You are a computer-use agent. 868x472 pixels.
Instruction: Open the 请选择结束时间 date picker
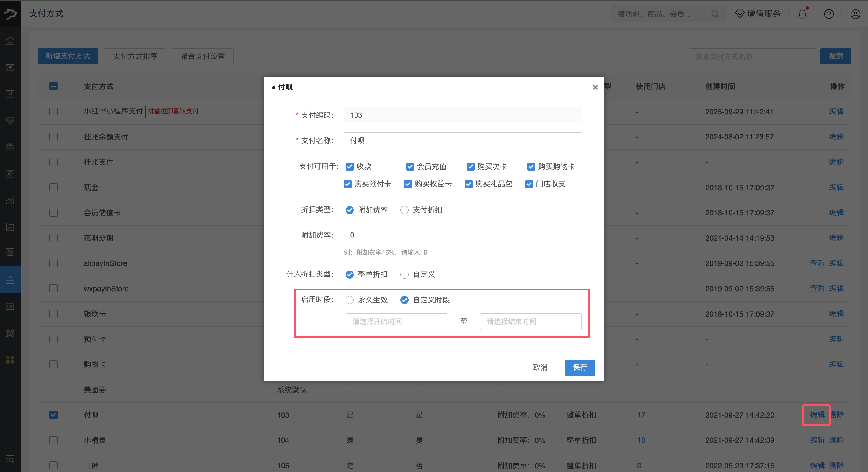click(531, 322)
